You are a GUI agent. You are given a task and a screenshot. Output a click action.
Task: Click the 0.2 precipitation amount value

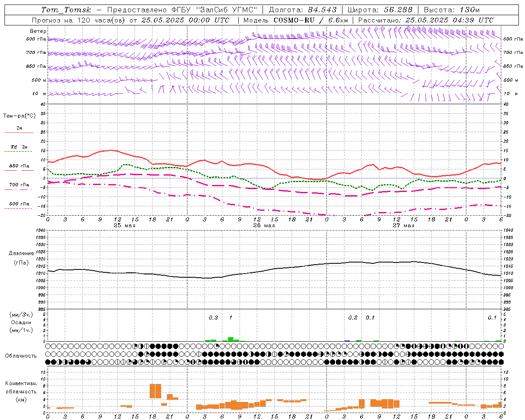pos(353,317)
